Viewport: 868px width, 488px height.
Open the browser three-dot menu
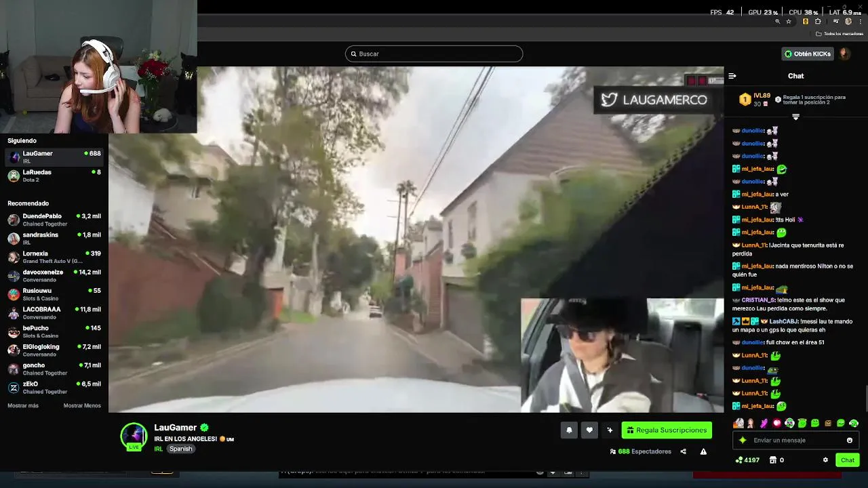point(861,22)
